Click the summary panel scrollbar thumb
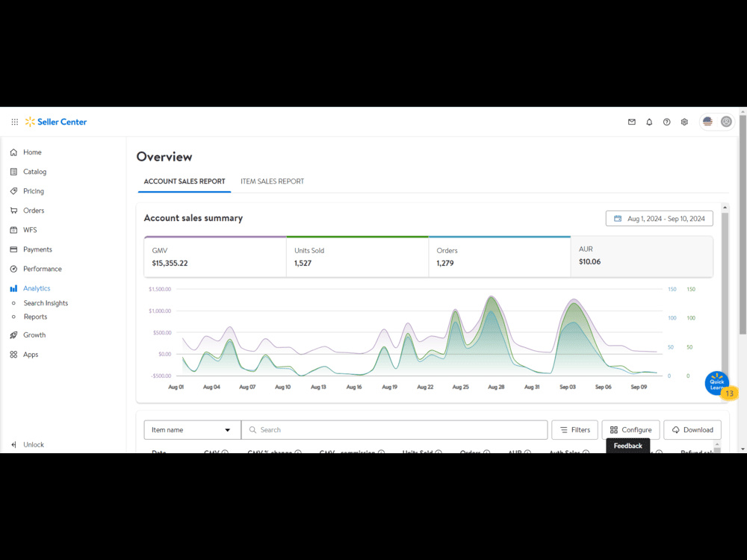Viewport: 747px width, 560px height. (x=725, y=295)
